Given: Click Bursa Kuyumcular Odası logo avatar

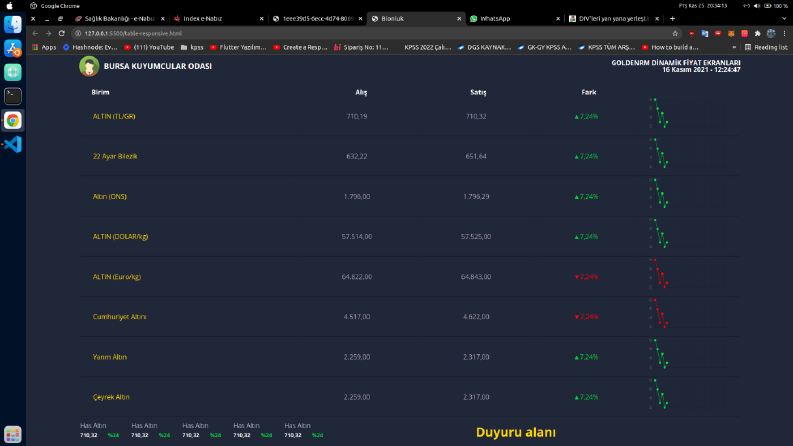Looking at the screenshot, I should 89,66.
